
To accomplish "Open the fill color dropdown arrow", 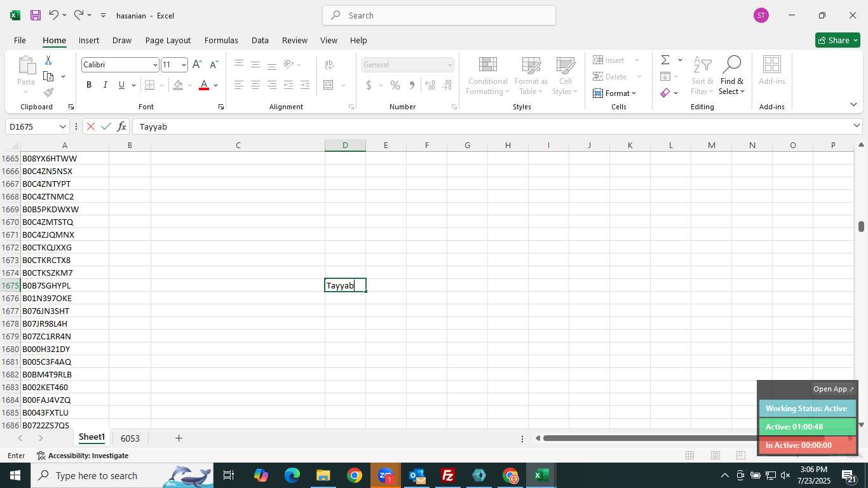I will [x=189, y=85].
